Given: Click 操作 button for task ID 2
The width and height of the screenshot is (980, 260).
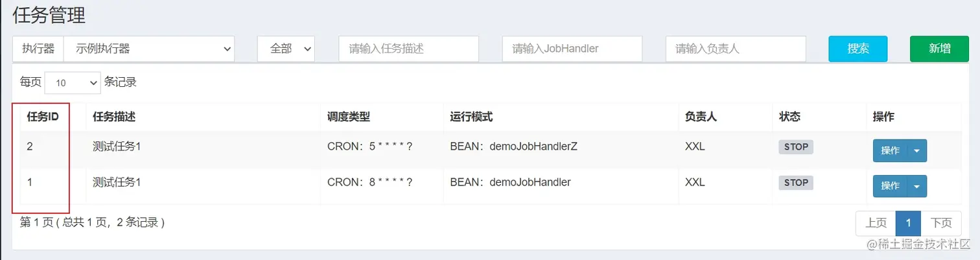Looking at the screenshot, I should pyautogui.click(x=890, y=150).
